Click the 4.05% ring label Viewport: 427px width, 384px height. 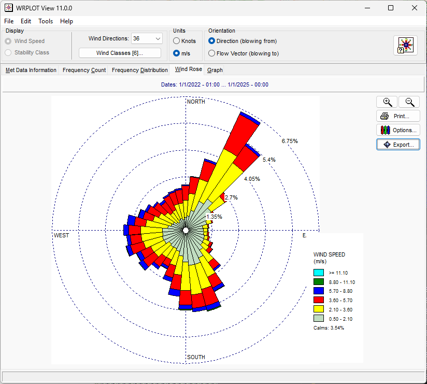click(252, 179)
